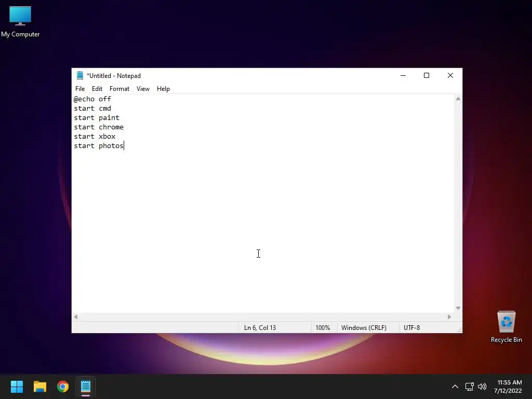The height and width of the screenshot is (399, 532).
Task: Open the Format menu
Action: click(119, 89)
